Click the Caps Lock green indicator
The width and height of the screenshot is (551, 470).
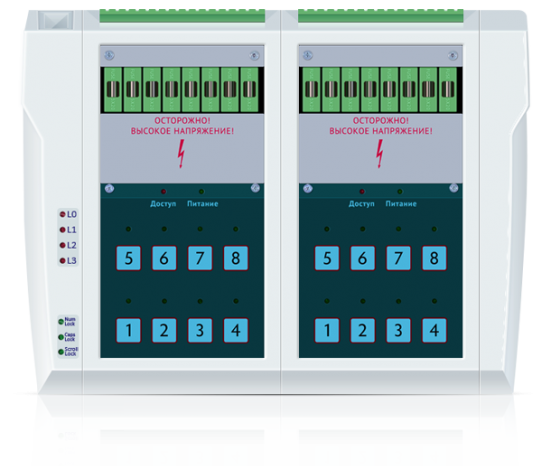(61, 337)
